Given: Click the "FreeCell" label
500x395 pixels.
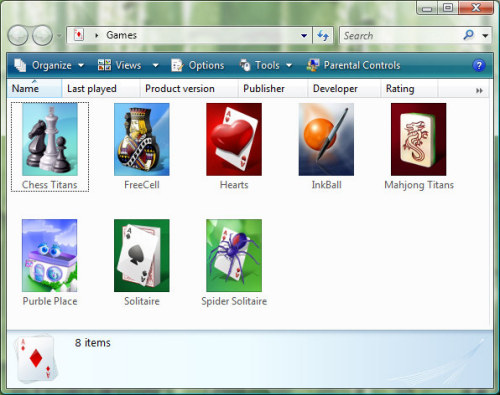Looking at the screenshot, I should click(x=142, y=184).
